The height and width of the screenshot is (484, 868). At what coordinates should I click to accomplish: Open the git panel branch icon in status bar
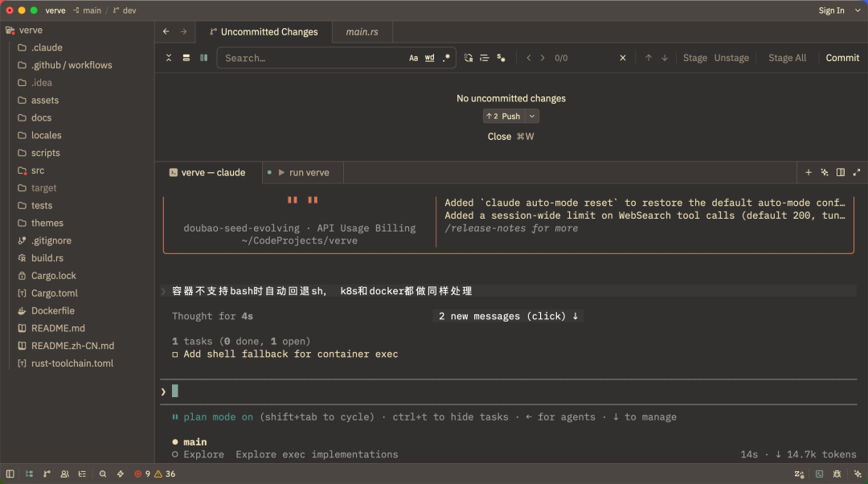tap(47, 474)
